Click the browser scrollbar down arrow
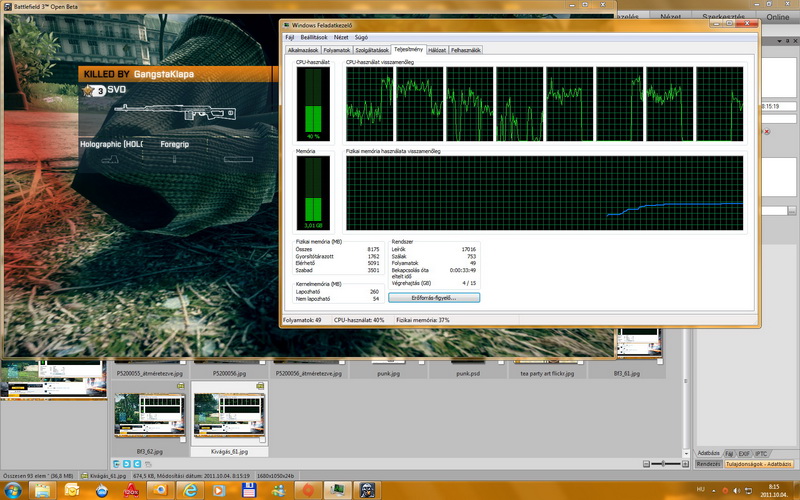 point(686,454)
